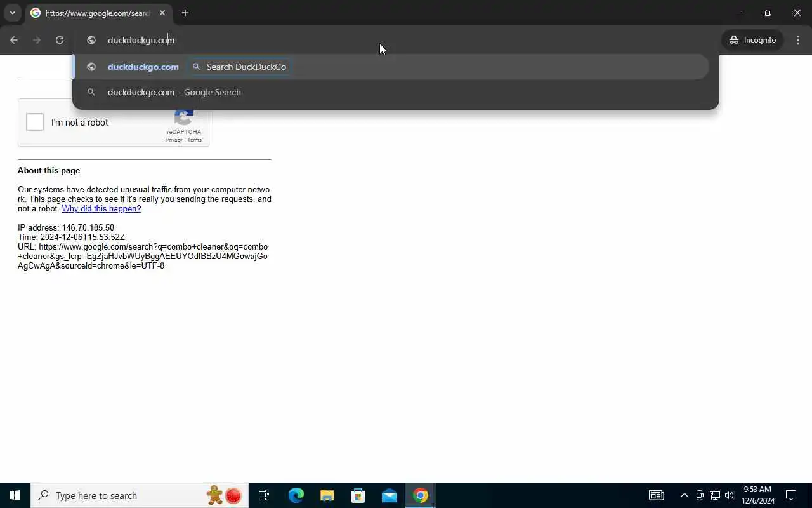The width and height of the screenshot is (812, 508).
Task: Open the notification center icon
Action: coord(791,495)
